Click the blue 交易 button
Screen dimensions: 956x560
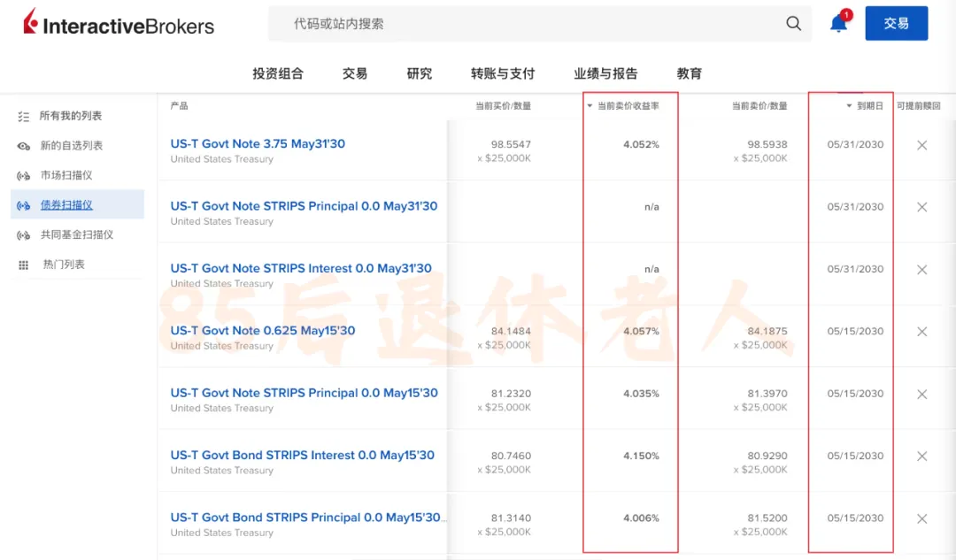click(x=896, y=23)
